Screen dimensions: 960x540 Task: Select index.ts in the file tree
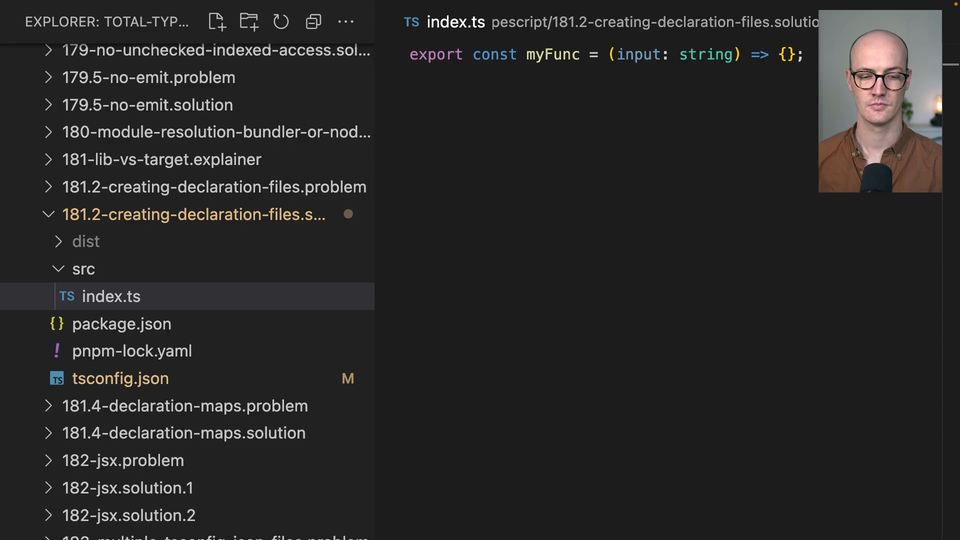point(111,296)
